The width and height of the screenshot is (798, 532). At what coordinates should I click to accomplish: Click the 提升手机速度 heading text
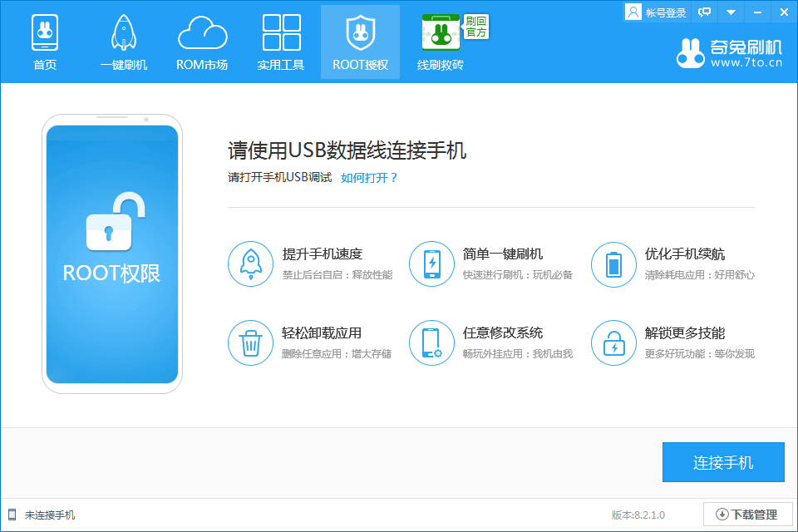pyautogui.click(x=323, y=254)
